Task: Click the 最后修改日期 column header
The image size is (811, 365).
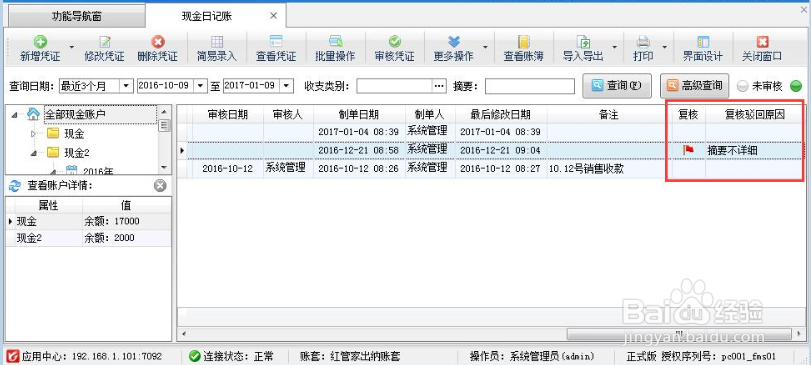Action: point(501,115)
